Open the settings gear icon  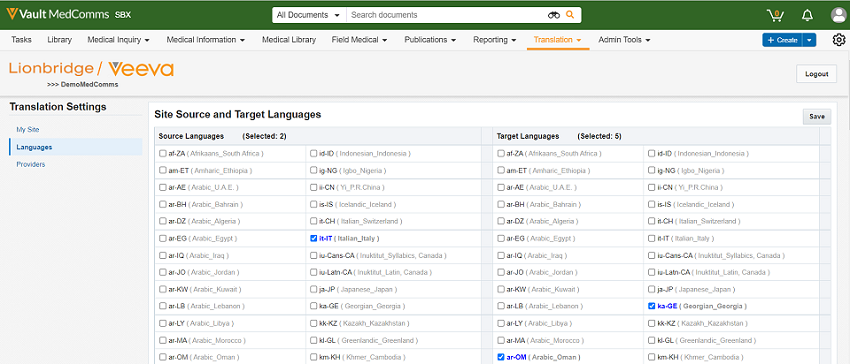coord(839,40)
